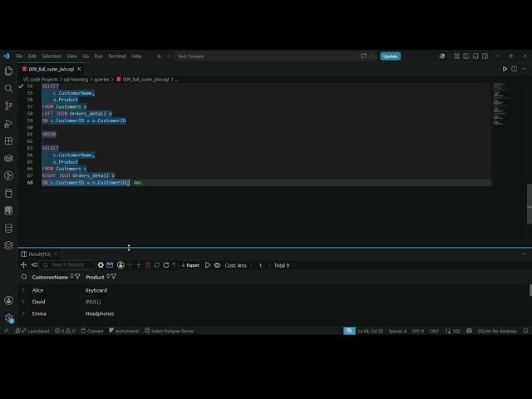Image resolution: width=532 pixels, height=399 pixels.
Task: Open the Selection menu
Action: pos(52,56)
